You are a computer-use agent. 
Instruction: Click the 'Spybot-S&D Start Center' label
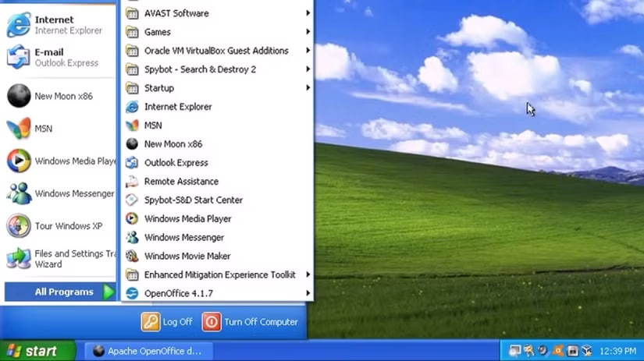(x=194, y=200)
